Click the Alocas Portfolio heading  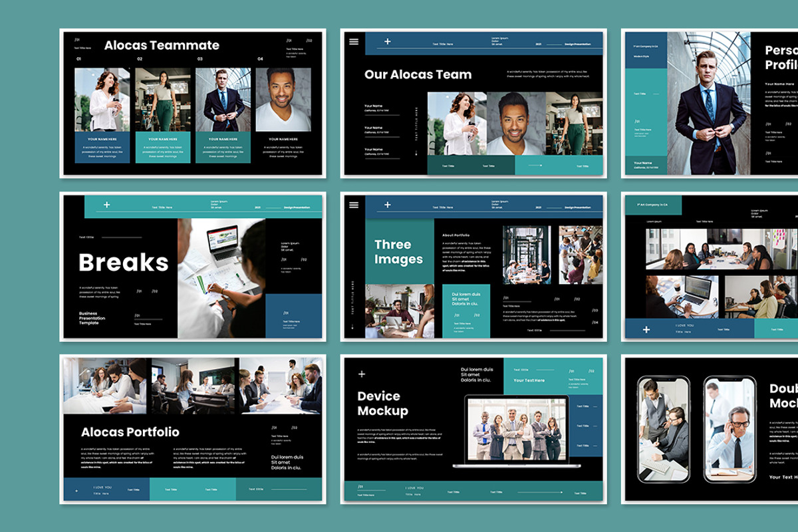click(130, 432)
